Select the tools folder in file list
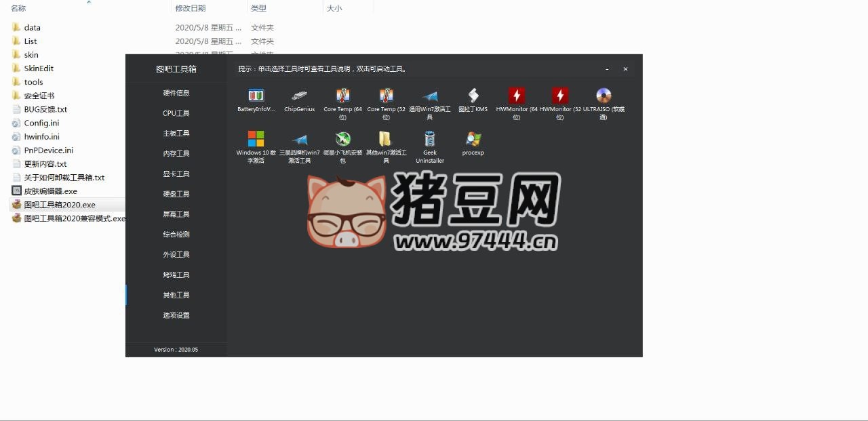The image size is (868, 421). tap(33, 82)
